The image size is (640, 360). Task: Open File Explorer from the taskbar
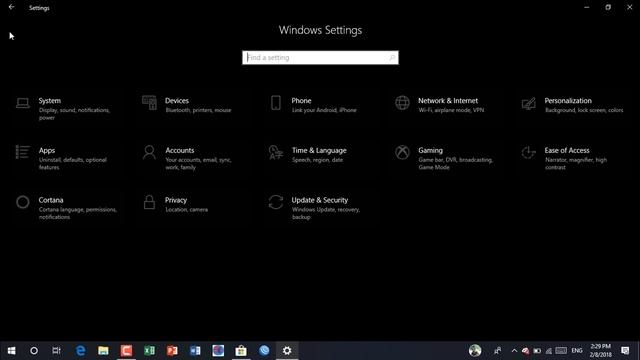point(103,351)
